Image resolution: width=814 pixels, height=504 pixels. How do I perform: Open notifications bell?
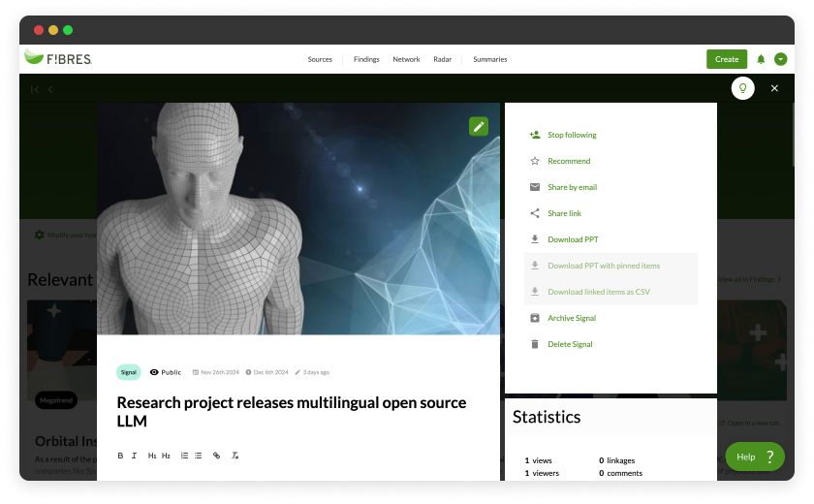(x=761, y=59)
